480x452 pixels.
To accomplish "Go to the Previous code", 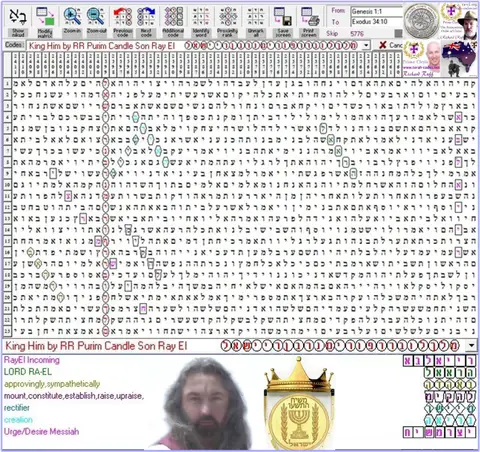I will click(x=123, y=22).
